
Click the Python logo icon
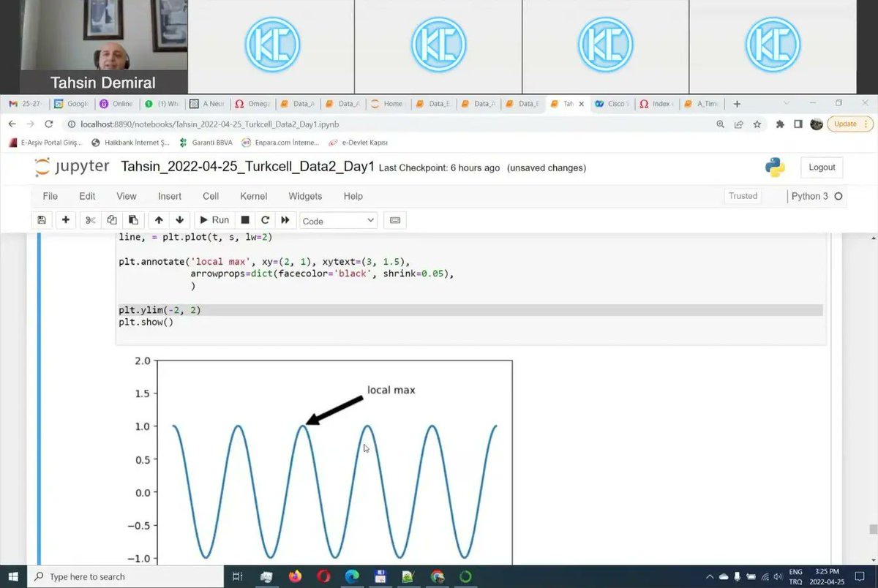click(x=776, y=167)
